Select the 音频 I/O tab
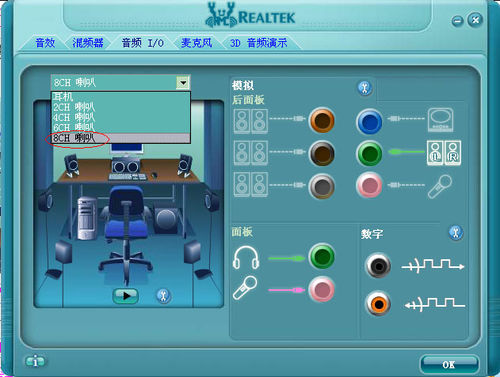500x377 pixels. click(143, 43)
